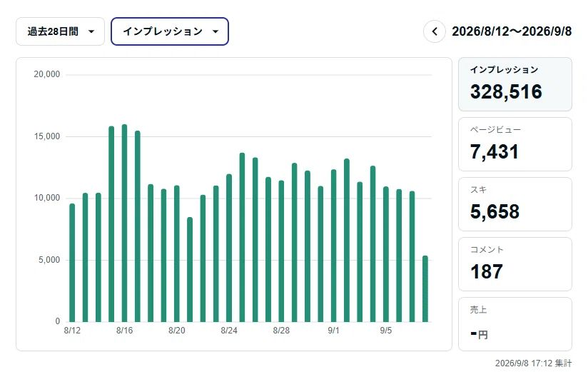Click the date range 2026/8/12〜2026/9/8

512,31
